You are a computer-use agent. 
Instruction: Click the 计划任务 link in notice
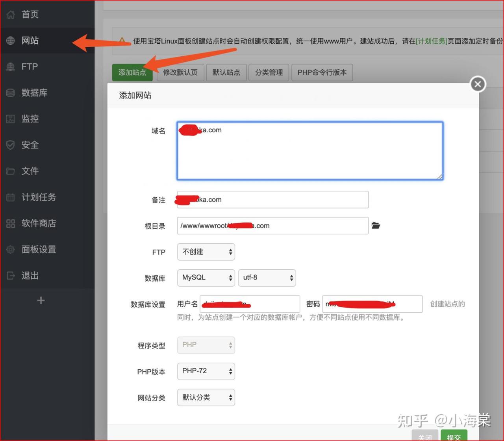432,41
